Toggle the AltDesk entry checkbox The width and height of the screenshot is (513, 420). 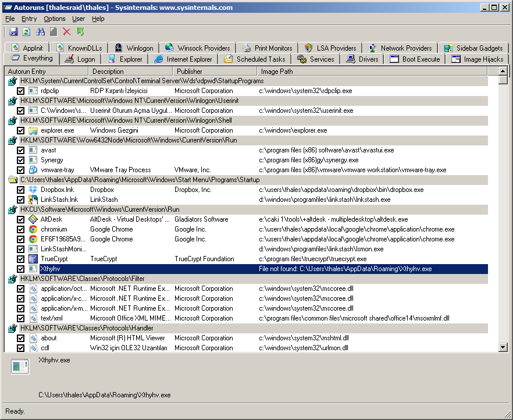(20, 219)
